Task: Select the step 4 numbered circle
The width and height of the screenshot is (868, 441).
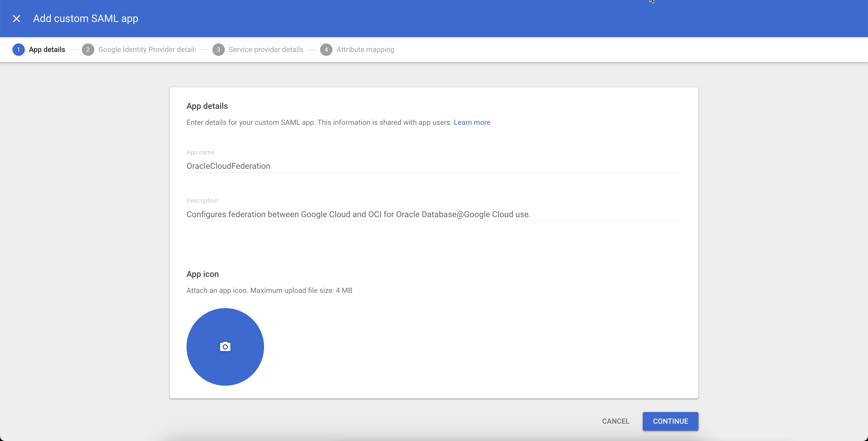Action: coord(326,50)
